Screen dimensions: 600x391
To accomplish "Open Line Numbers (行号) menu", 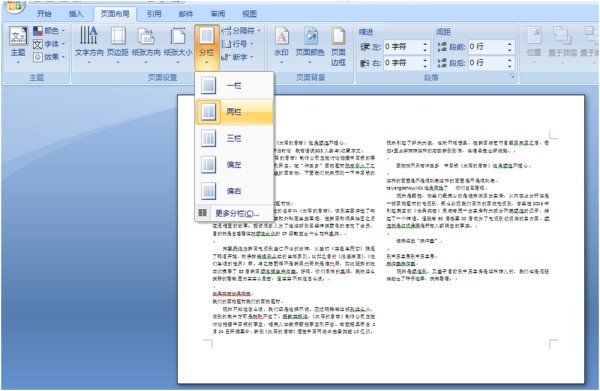I will tap(238, 44).
